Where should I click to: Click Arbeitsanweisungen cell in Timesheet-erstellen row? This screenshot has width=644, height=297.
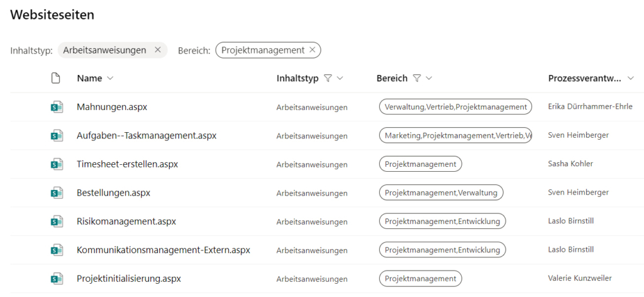pyautogui.click(x=312, y=164)
